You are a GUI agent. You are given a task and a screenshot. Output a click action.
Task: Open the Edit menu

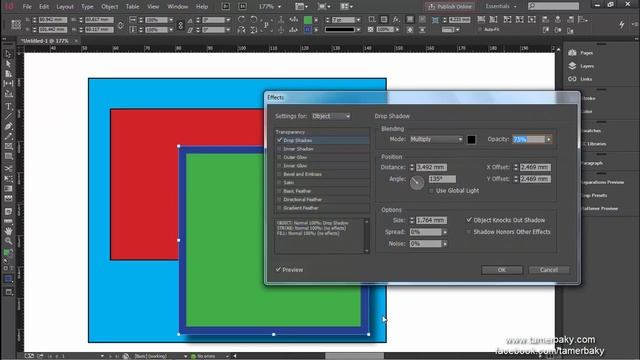pos(44,7)
